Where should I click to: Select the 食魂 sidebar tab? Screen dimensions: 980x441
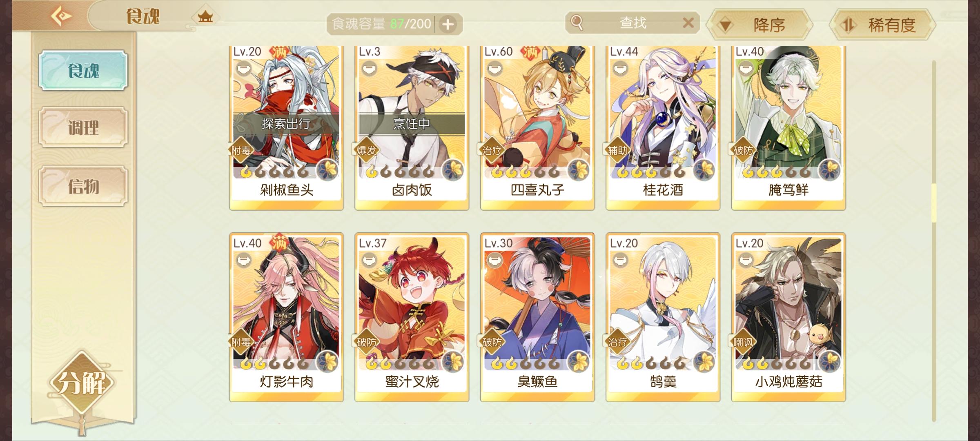coord(83,70)
